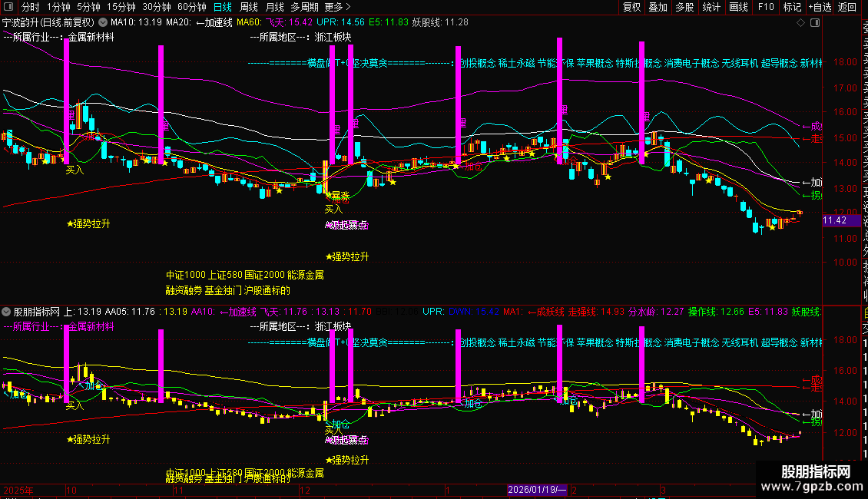The height and width of the screenshot is (499, 868).
Task: Click the diamond marker icon in main chart
Action: 800,23
